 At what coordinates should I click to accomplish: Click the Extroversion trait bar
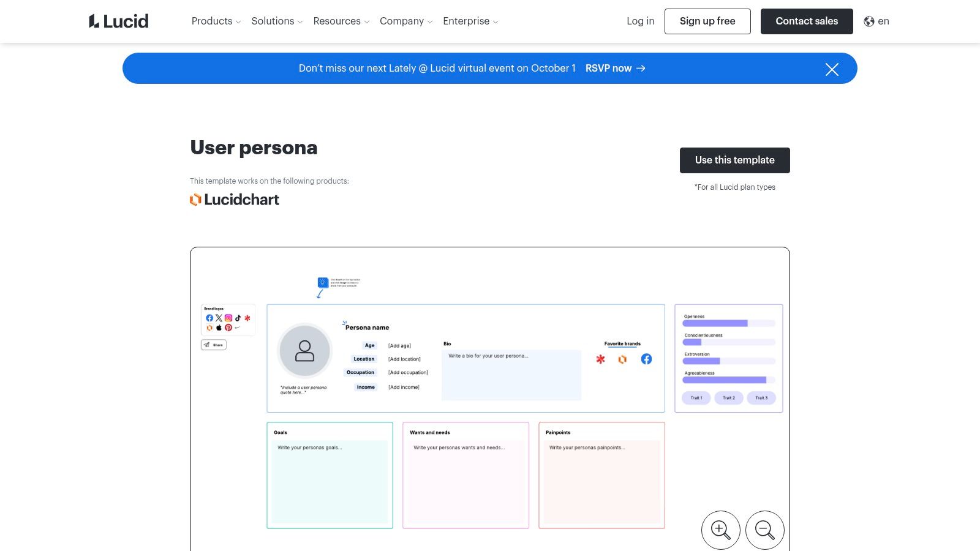coord(729,361)
